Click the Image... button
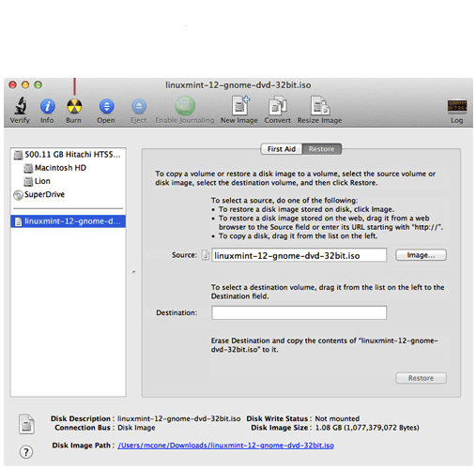 [x=421, y=255]
